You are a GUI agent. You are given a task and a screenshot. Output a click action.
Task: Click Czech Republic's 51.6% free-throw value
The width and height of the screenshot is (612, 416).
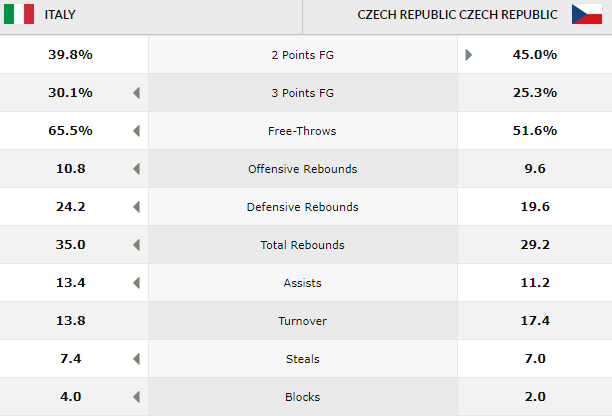pos(534,131)
